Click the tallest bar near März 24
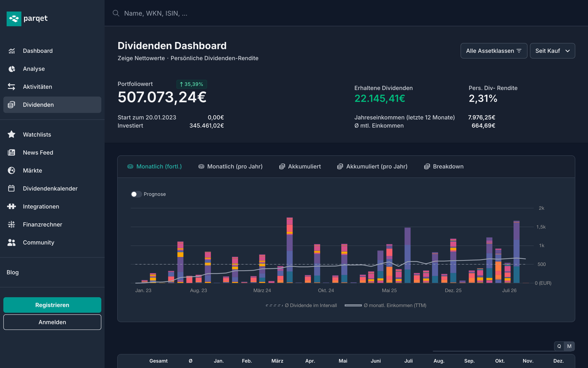588x368 pixels. [x=290, y=250]
